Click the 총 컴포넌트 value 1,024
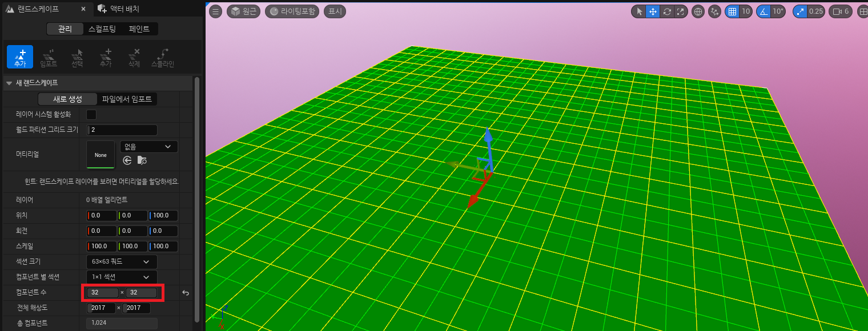Viewport: 868px width, 331px height. pos(122,324)
